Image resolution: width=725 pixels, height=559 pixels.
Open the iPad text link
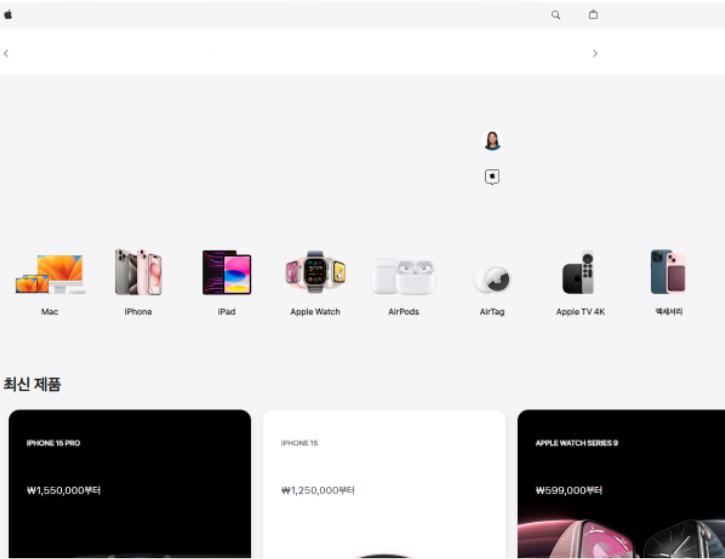coord(227,312)
